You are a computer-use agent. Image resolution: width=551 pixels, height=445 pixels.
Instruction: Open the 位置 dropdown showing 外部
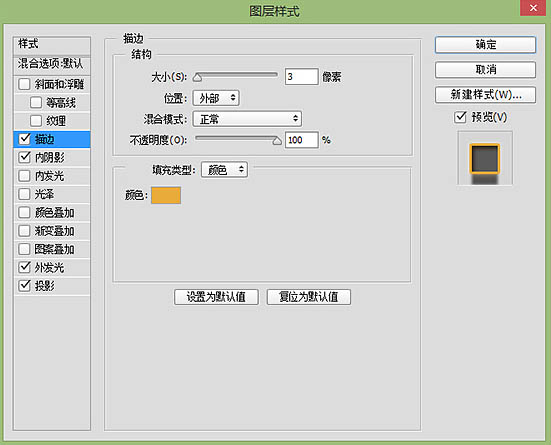[x=216, y=98]
